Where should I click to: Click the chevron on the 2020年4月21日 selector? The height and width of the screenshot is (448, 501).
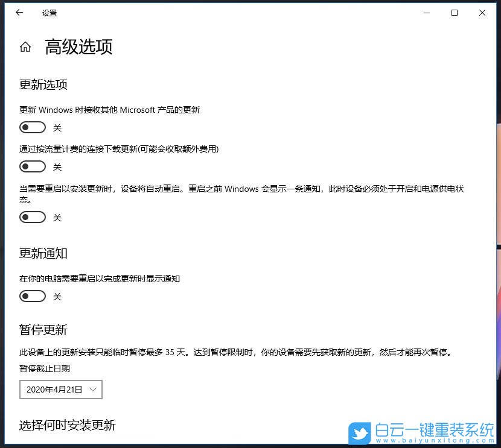pyautogui.click(x=94, y=390)
